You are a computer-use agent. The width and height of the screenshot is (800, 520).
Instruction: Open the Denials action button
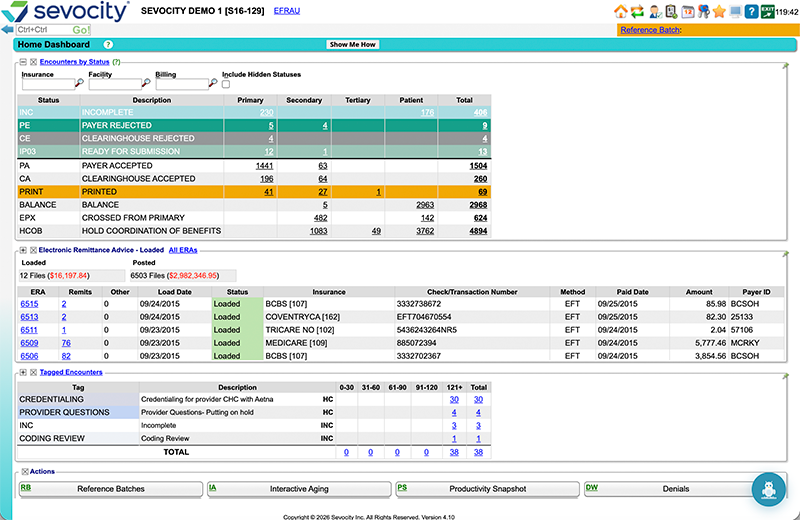pos(676,489)
